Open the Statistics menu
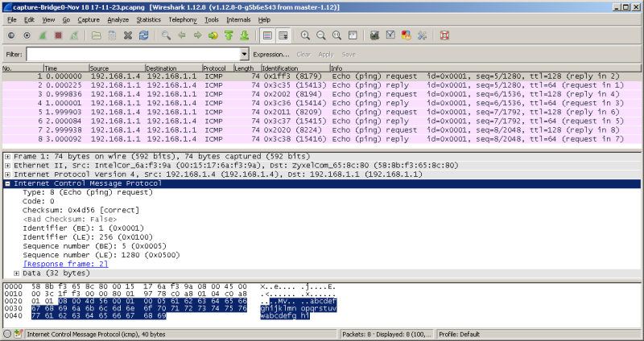This screenshot has height=341, width=644. click(x=149, y=19)
